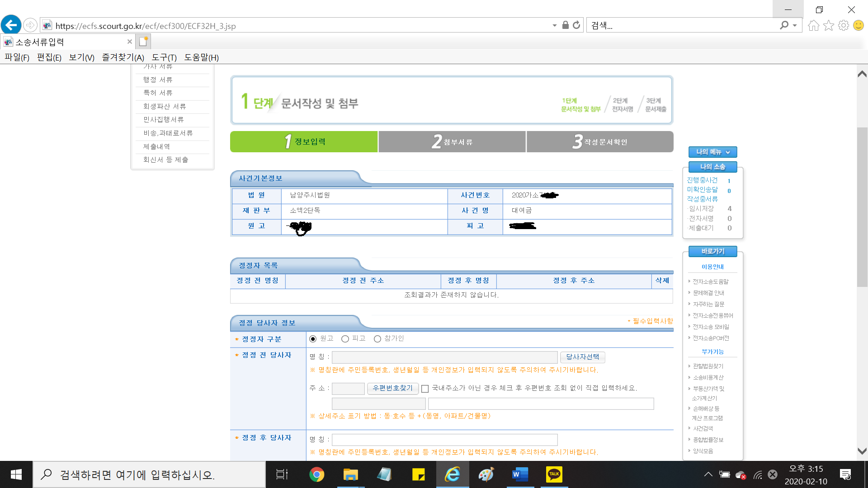
Task: Open Microsoft Word from taskbar
Action: click(x=520, y=474)
